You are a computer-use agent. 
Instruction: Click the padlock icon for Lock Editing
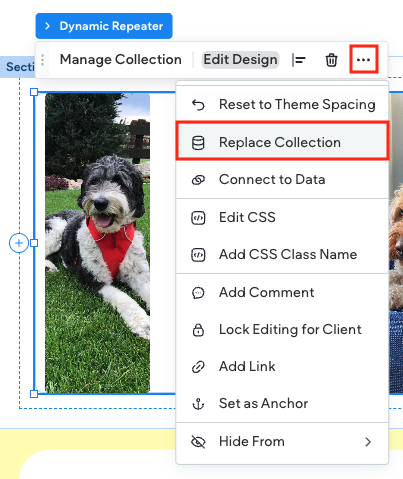(x=198, y=330)
